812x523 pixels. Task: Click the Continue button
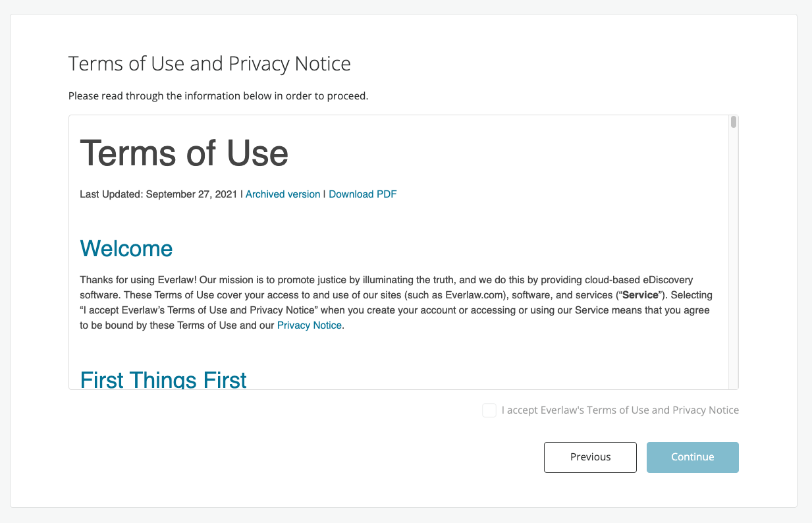coord(692,457)
